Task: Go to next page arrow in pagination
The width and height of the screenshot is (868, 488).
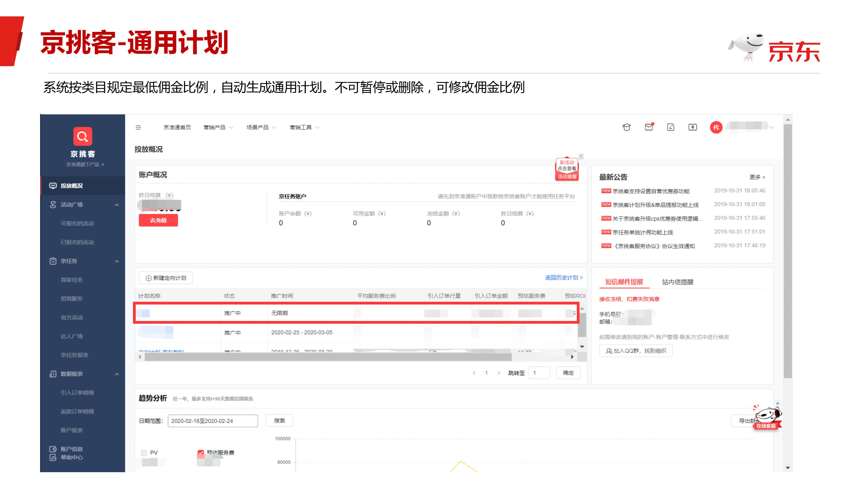Action: tap(499, 373)
